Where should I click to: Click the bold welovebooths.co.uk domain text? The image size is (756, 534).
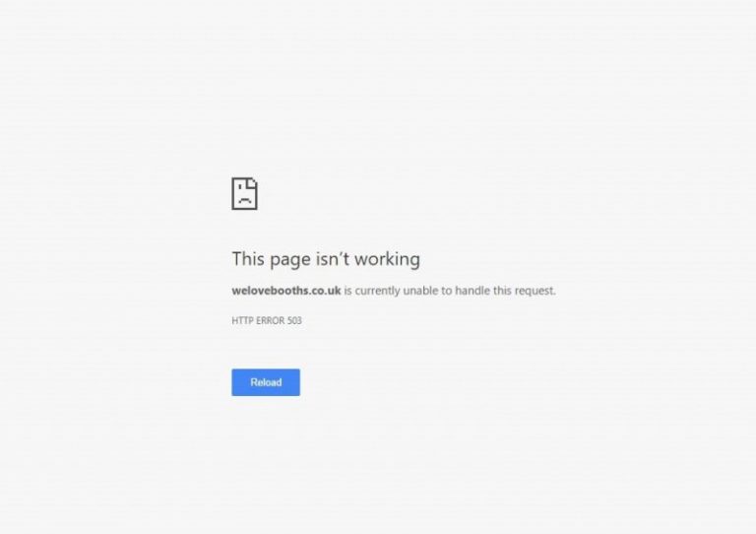286,291
